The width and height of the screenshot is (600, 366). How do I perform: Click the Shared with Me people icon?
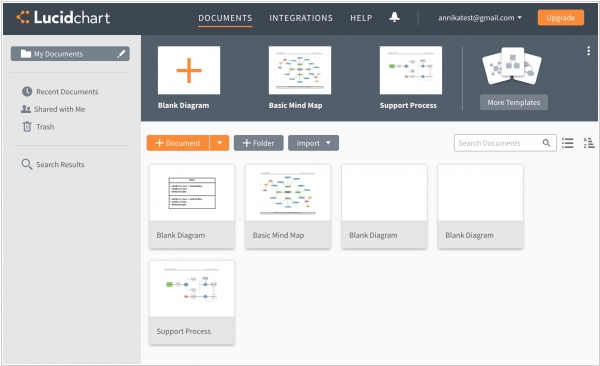pos(26,109)
